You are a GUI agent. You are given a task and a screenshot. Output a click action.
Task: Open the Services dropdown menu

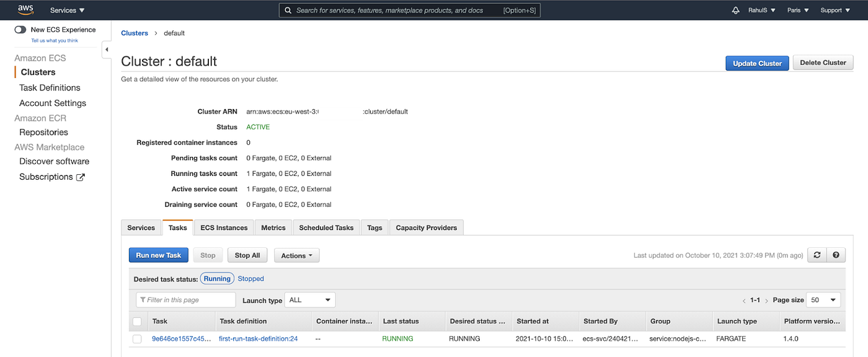[x=68, y=11]
